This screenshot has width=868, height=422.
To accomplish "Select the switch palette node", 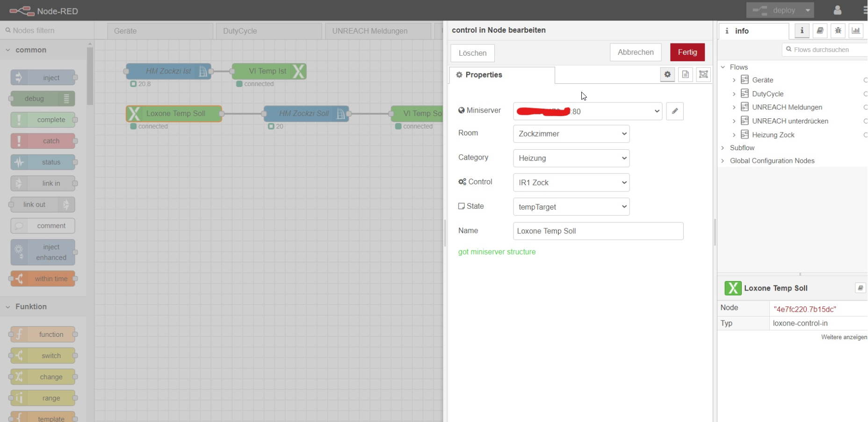I will (43, 356).
